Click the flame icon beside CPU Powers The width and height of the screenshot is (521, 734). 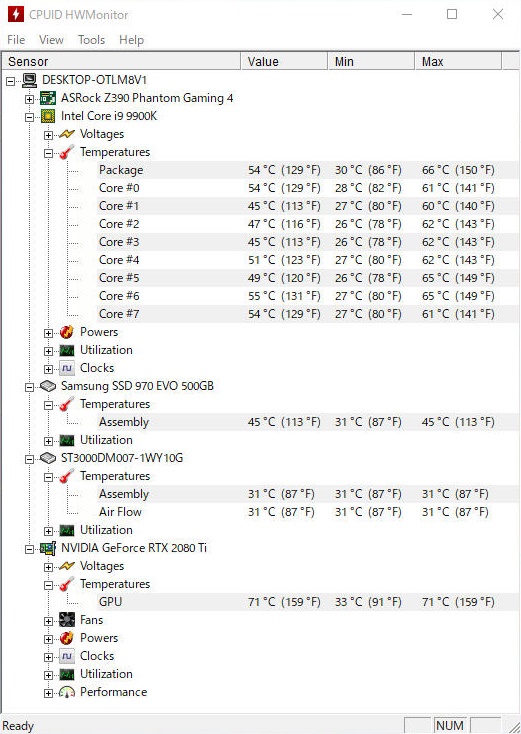pos(67,332)
